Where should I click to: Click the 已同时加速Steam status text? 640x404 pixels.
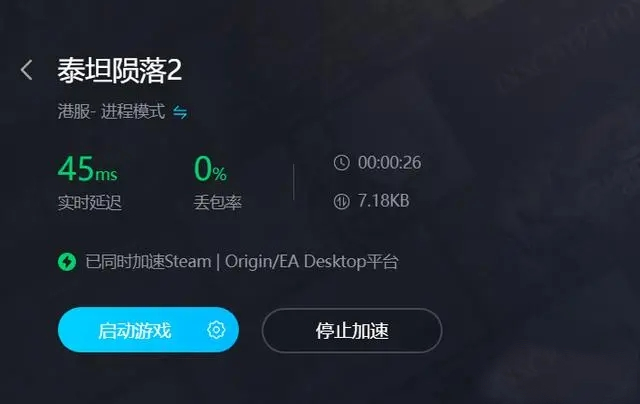(x=148, y=262)
